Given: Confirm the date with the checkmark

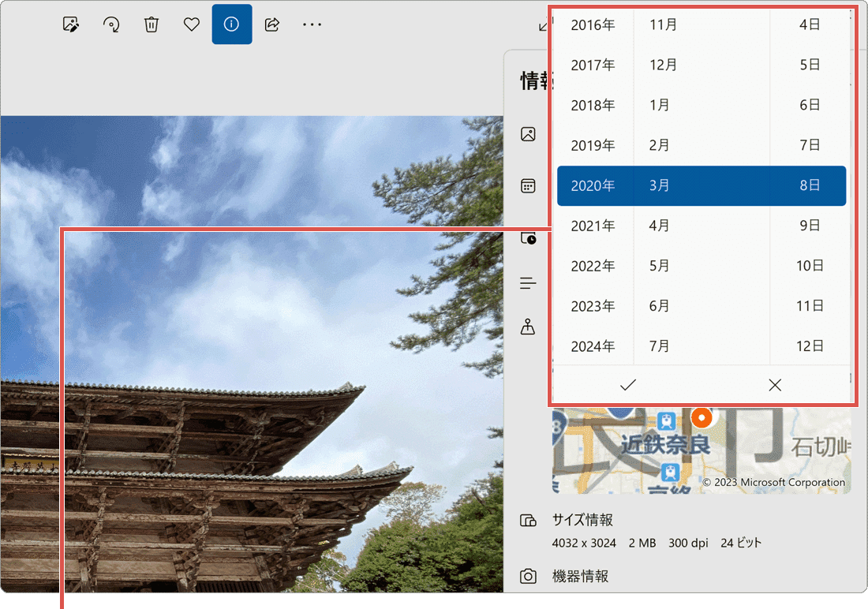Looking at the screenshot, I should pyautogui.click(x=627, y=385).
